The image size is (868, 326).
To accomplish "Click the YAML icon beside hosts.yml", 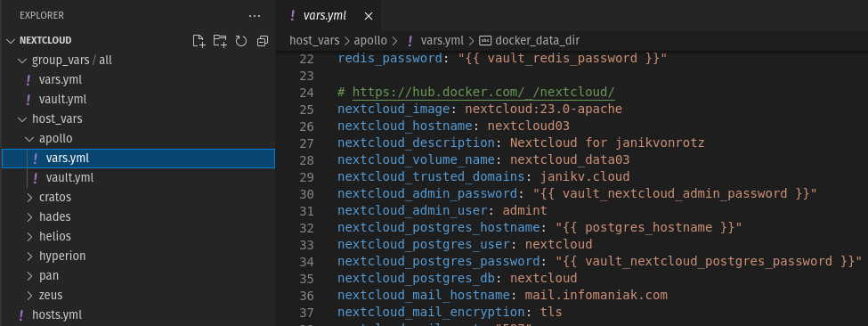I will tap(21, 315).
